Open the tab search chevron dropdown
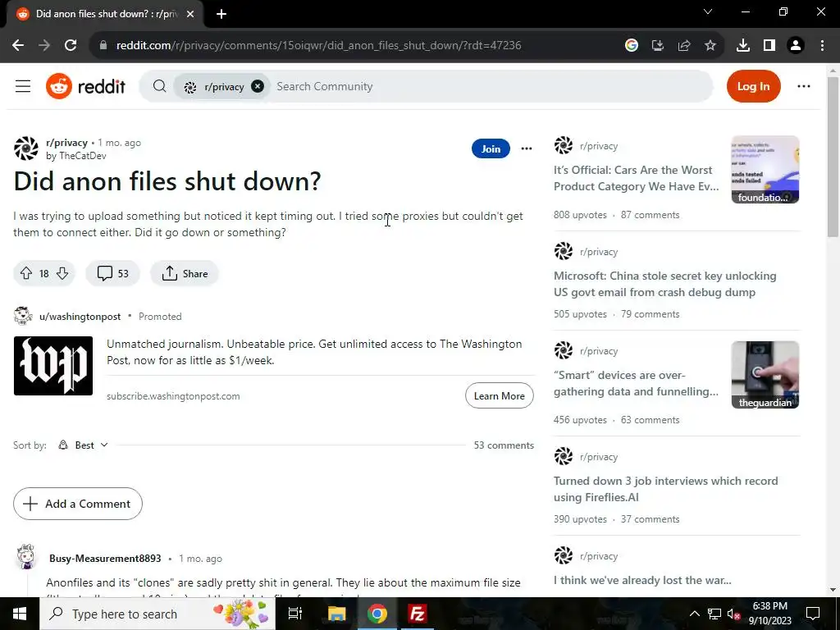The width and height of the screenshot is (840, 630). pyautogui.click(x=708, y=11)
